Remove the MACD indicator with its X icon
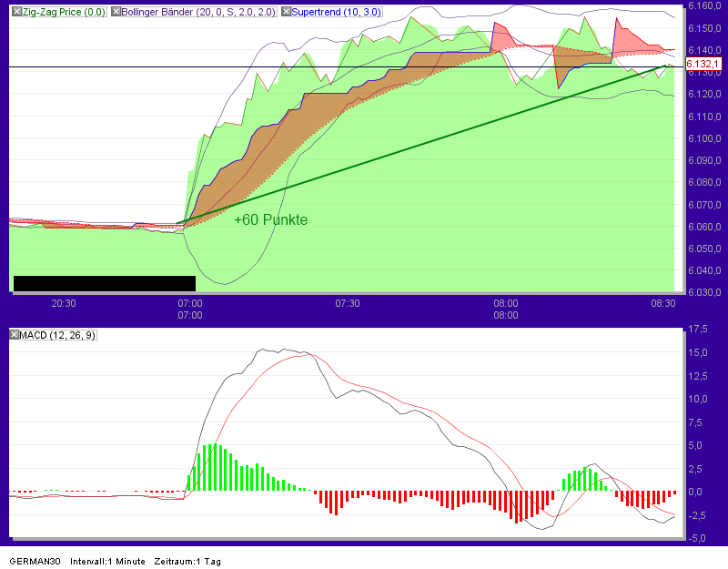Viewport: 728px width, 569px height. (x=15, y=334)
